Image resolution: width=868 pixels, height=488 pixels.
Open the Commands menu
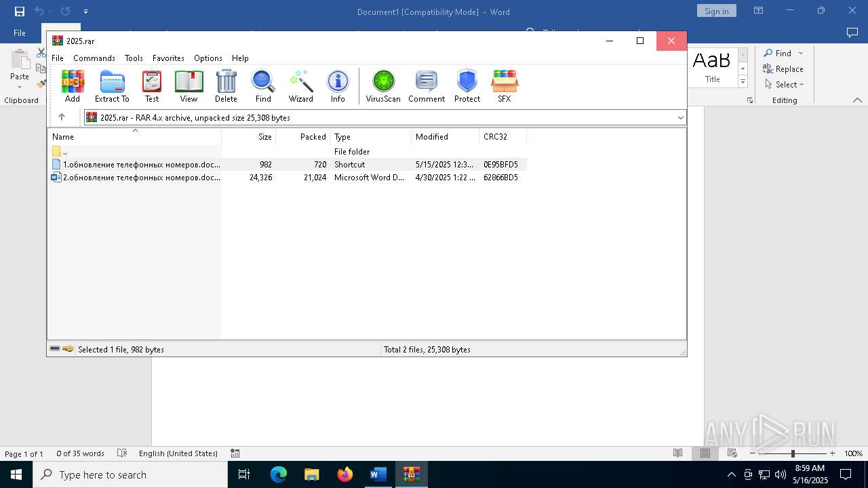click(x=94, y=58)
